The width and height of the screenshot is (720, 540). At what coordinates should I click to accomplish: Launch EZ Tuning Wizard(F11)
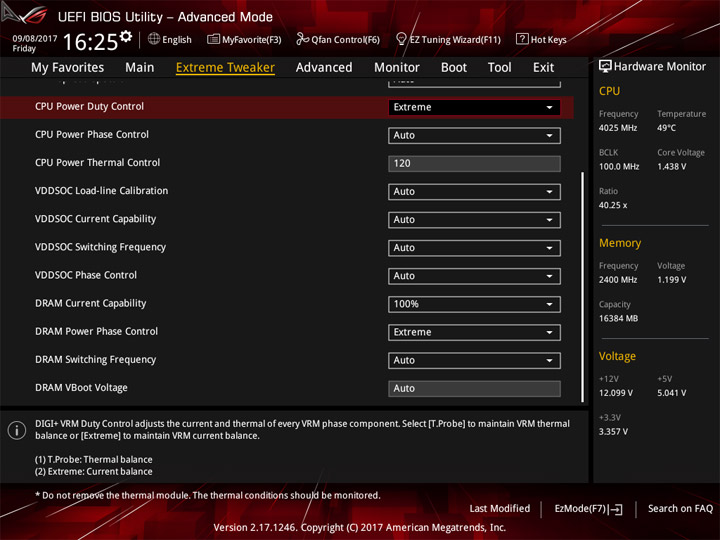(448, 39)
